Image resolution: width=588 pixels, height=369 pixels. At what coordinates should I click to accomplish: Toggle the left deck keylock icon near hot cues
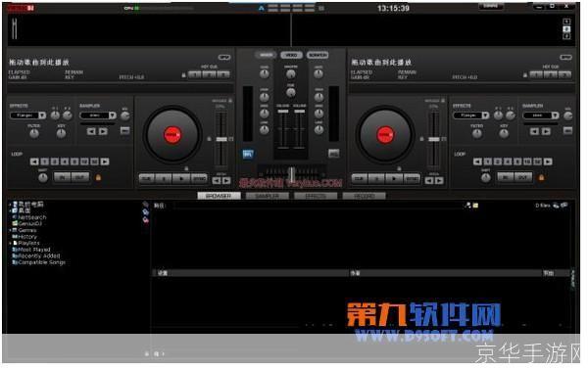(183, 75)
